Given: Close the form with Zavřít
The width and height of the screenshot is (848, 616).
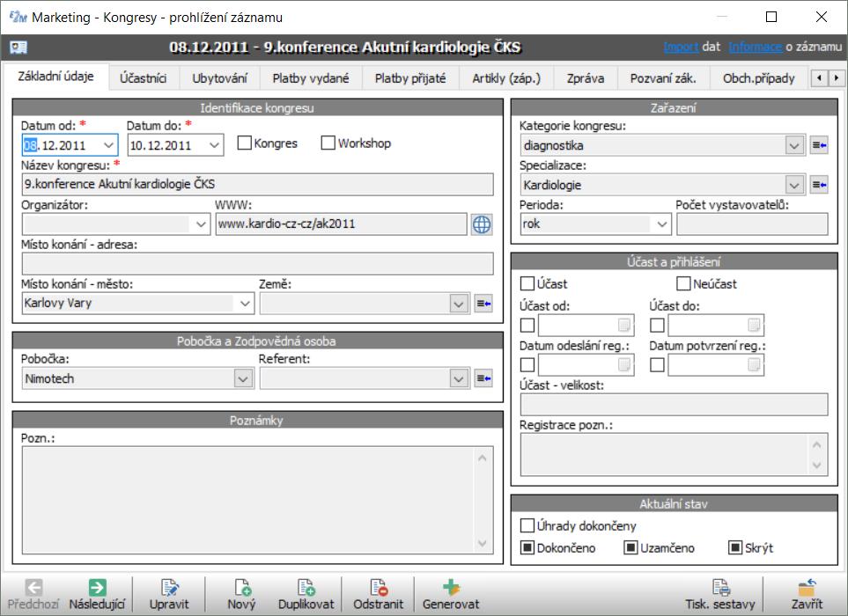Looking at the screenshot, I should 807,594.
